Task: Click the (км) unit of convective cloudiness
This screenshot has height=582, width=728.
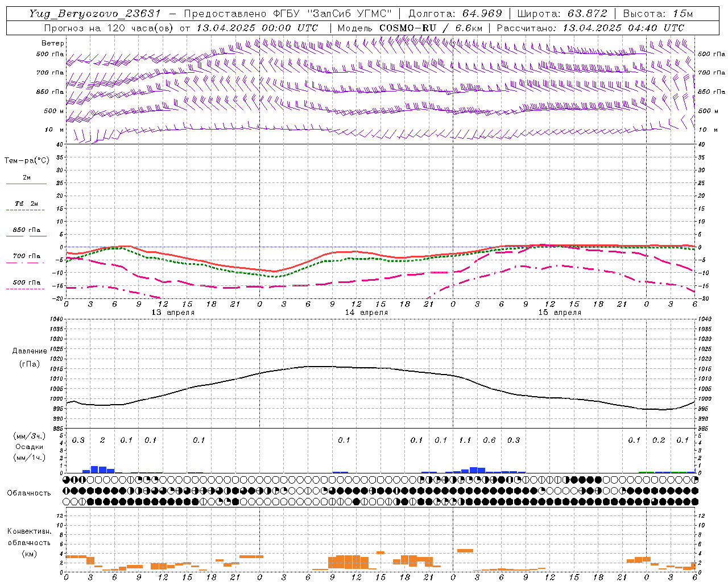Action: click(29, 554)
